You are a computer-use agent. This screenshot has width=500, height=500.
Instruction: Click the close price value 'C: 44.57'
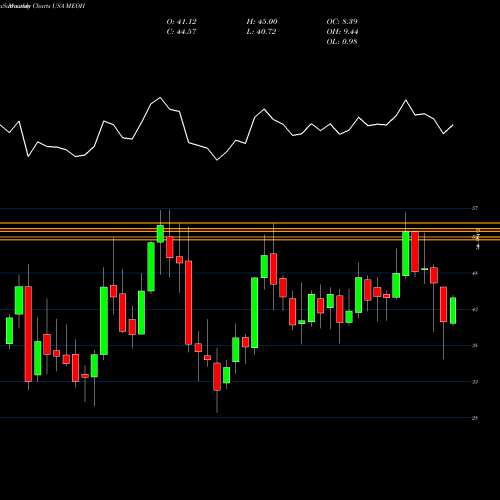coord(181,32)
